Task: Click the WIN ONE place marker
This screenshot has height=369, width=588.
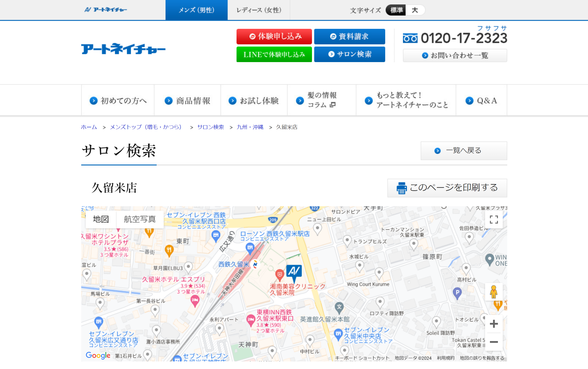Action: [x=489, y=260]
